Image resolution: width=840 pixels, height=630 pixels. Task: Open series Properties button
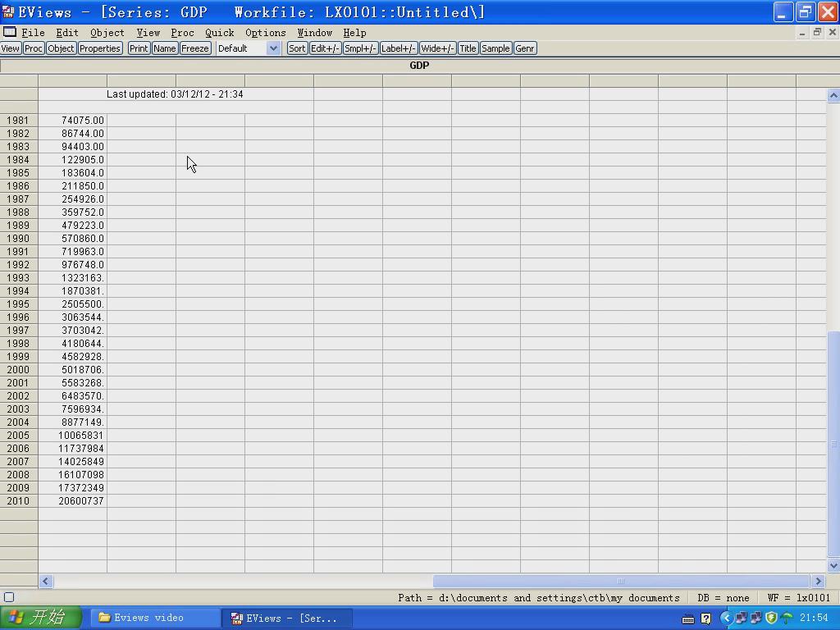pos(99,48)
